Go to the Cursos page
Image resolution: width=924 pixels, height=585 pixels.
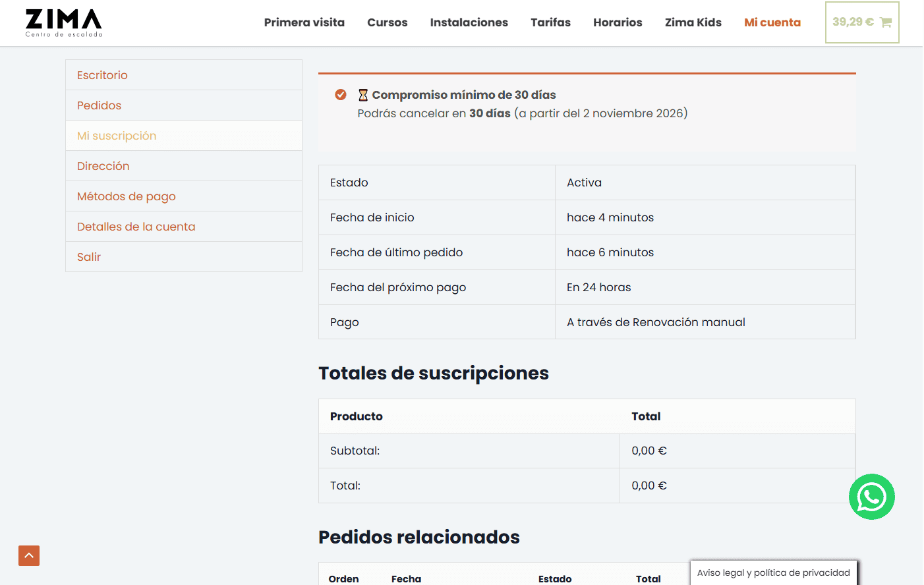tap(388, 22)
